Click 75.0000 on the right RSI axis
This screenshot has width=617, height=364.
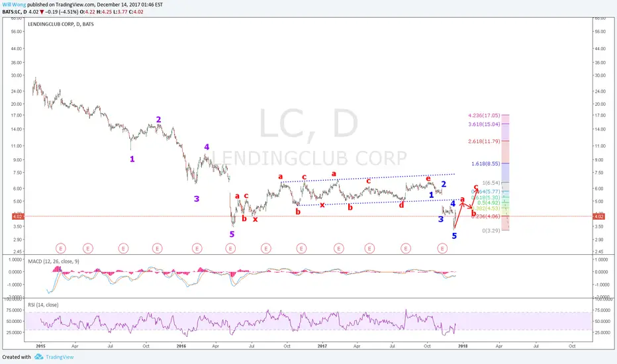(603, 310)
